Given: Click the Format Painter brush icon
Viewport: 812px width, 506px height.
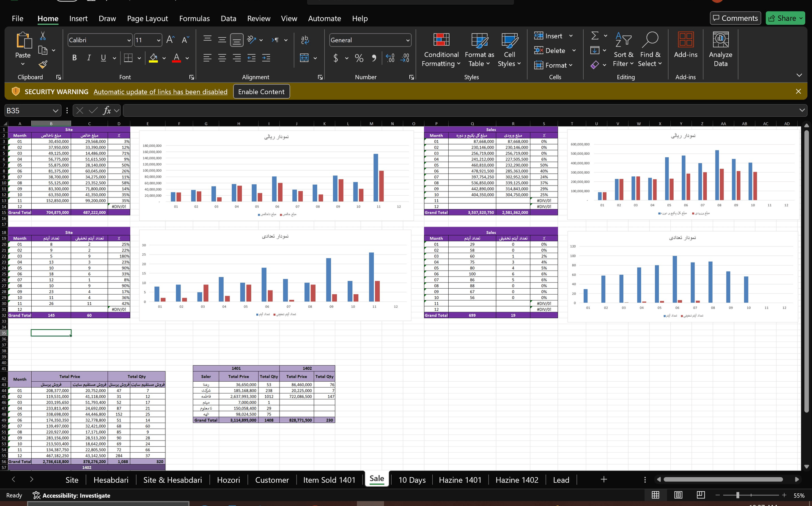Looking at the screenshot, I should (x=43, y=64).
